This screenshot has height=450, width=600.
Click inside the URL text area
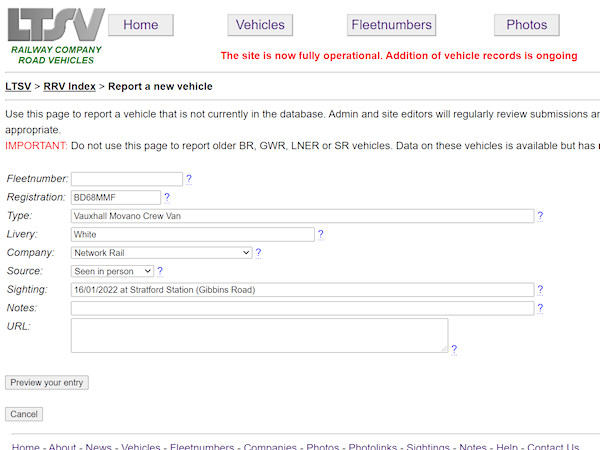tap(259, 335)
